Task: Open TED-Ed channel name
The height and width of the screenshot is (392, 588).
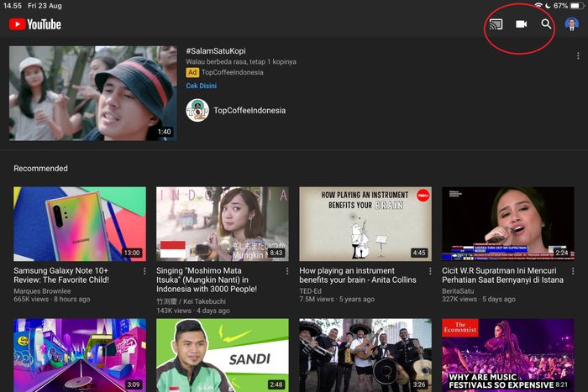Action: click(310, 291)
